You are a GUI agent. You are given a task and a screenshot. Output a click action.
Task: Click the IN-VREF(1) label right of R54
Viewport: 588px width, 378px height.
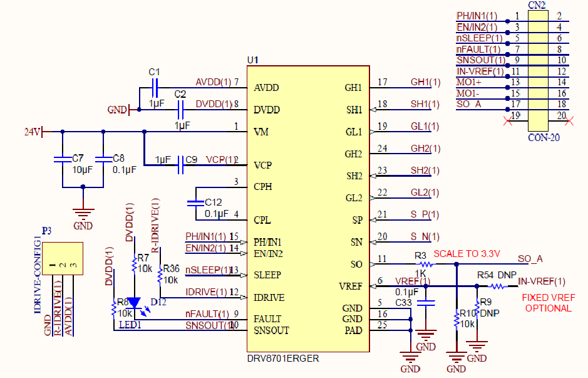click(542, 281)
